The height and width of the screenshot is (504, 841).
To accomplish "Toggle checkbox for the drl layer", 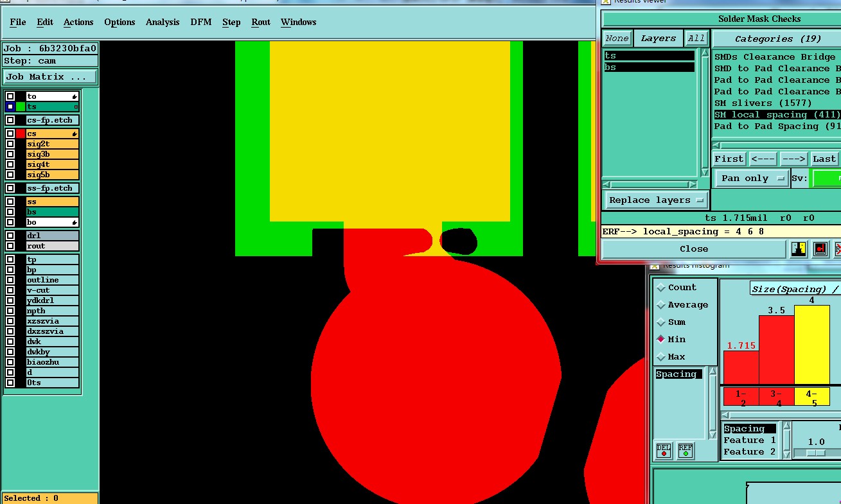I will [x=10, y=236].
